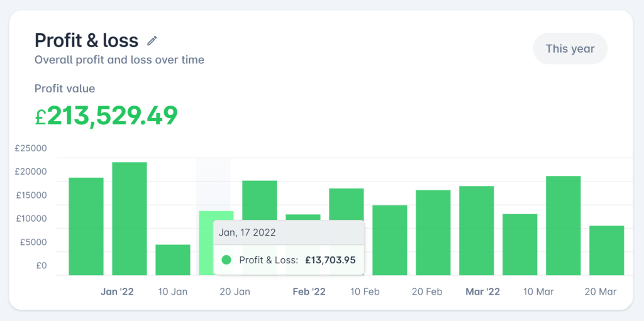Click the 'Jan '22' x-axis label

[x=117, y=292]
